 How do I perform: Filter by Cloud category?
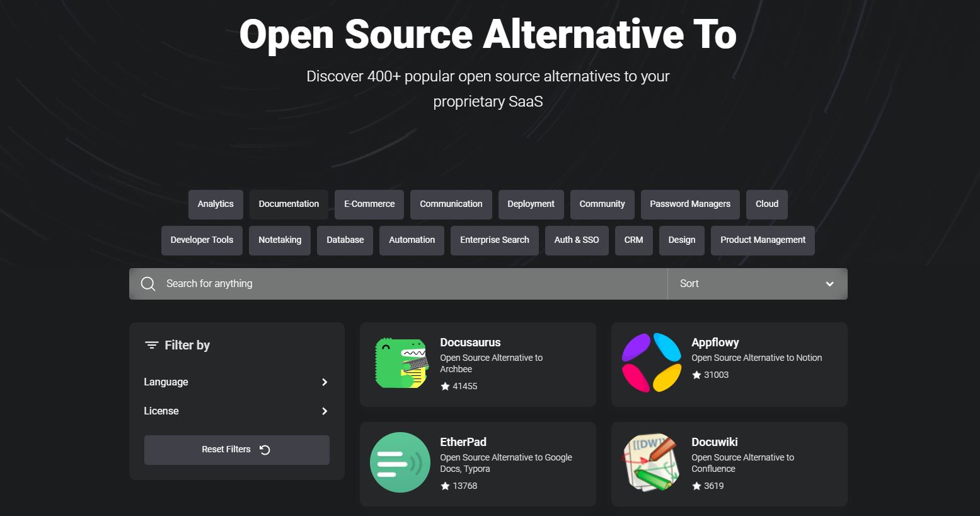point(767,204)
